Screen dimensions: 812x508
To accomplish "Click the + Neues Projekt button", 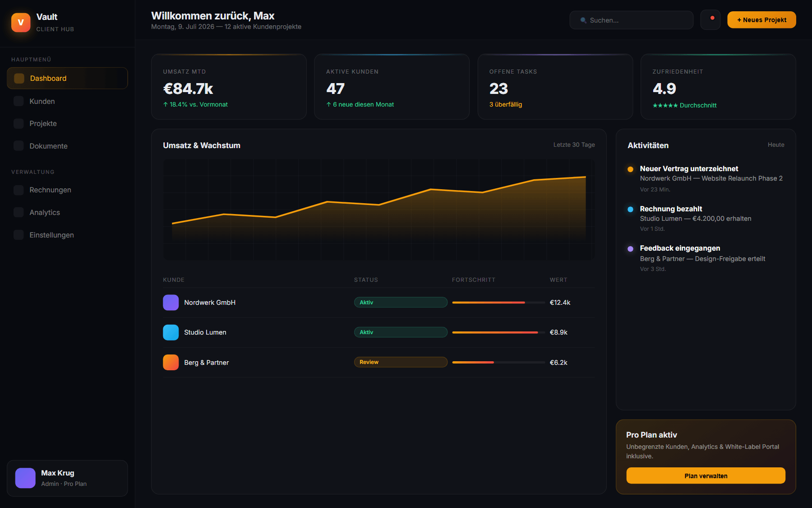I will pyautogui.click(x=761, y=20).
